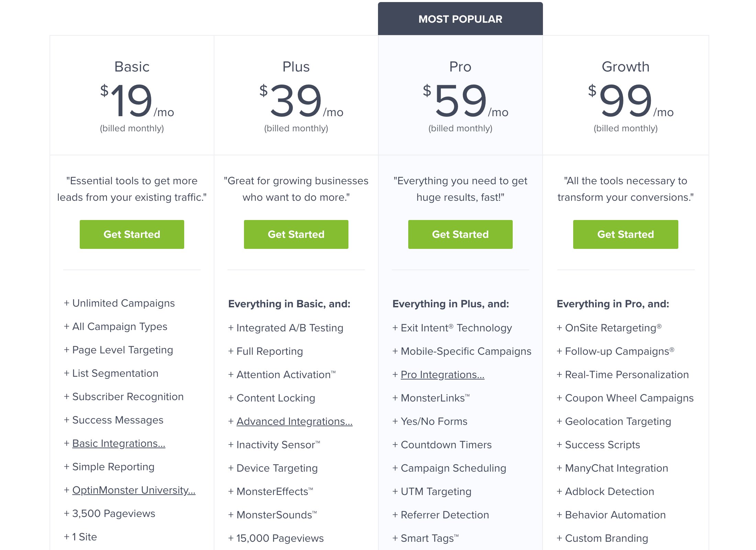The image size is (756, 550).
Task: Select the Pro plan column header
Action: (x=460, y=67)
